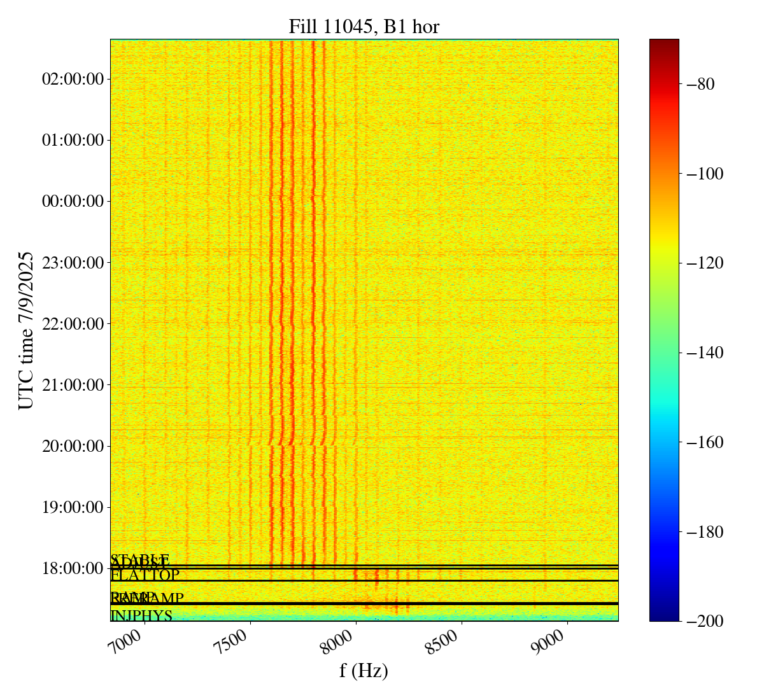764x700 pixels.
Task: Click the "UTC time 7/9/2025" y-axis label
Action: (26, 330)
